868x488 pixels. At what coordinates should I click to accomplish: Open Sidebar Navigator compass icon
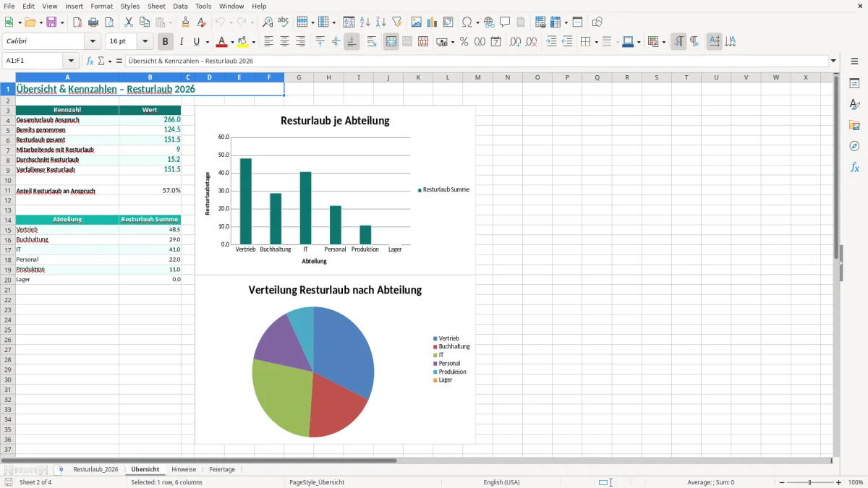854,146
